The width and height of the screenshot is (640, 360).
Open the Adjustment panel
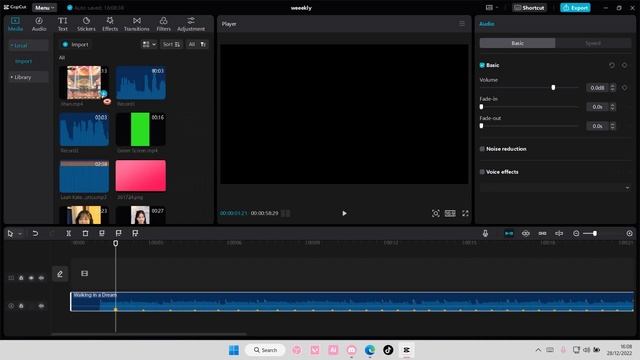tap(191, 24)
